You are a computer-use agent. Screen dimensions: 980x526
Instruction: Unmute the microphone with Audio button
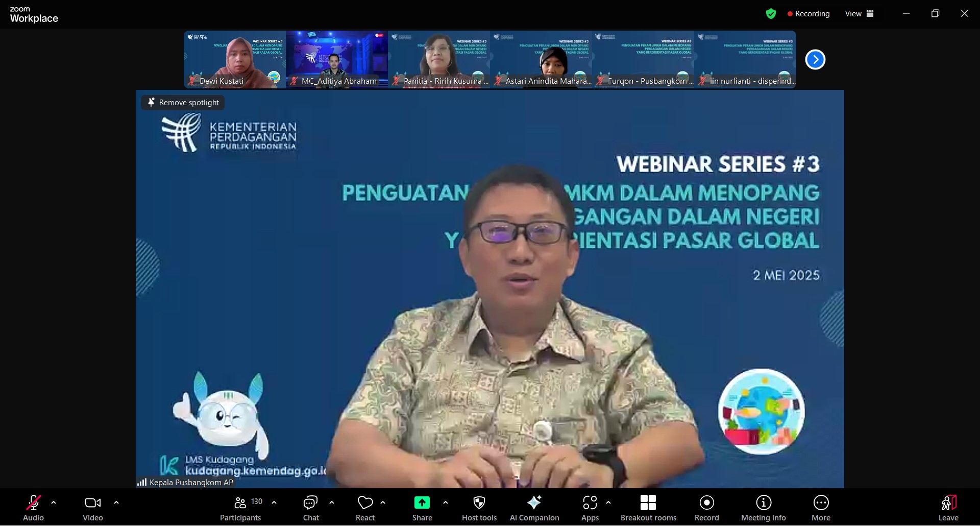pos(33,508)
